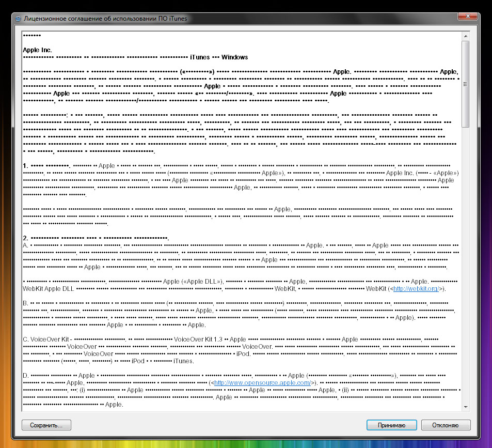
Task: Open the http://webkit.org/ link
Action: (x=416, y=288)
